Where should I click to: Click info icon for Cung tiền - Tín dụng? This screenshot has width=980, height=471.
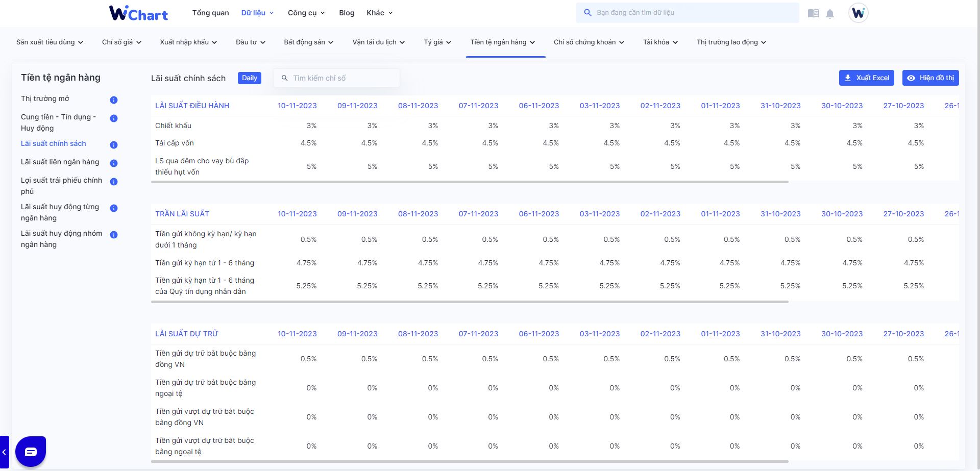tap(114, 118)
